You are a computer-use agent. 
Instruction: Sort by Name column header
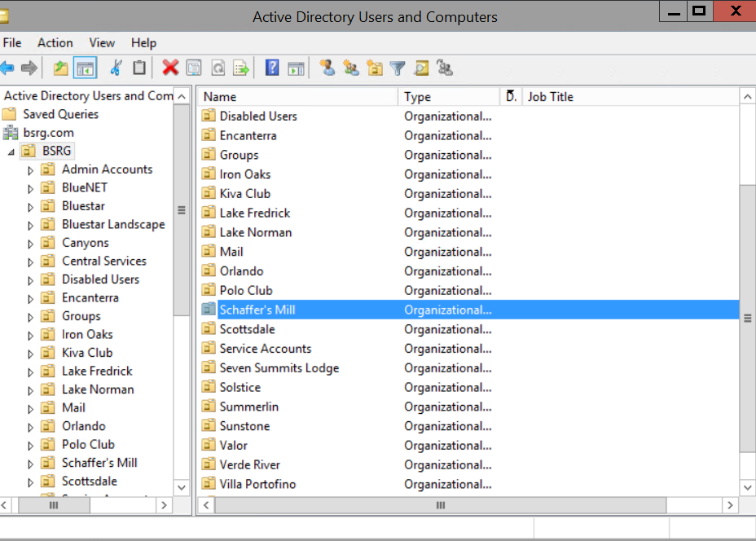[x=298, y=97]
